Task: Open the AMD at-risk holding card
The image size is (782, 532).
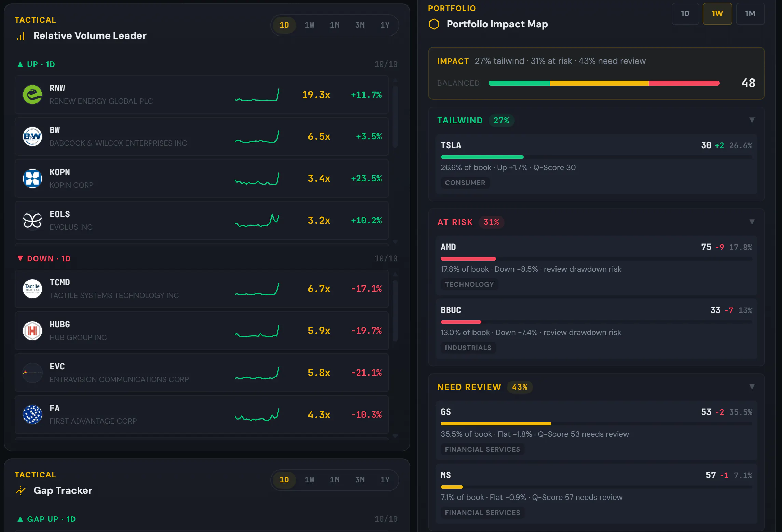Action: tap(596, 266)
